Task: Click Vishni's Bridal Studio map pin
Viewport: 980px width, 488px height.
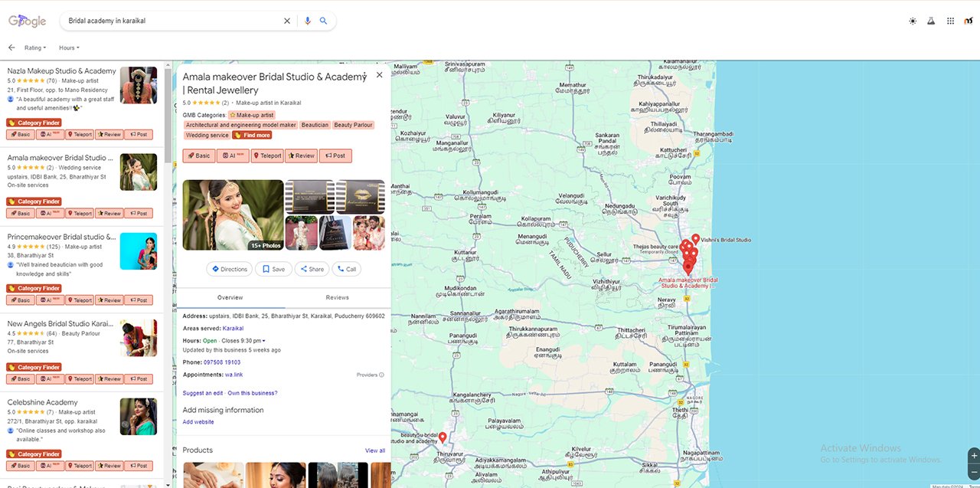Action: 695,239
